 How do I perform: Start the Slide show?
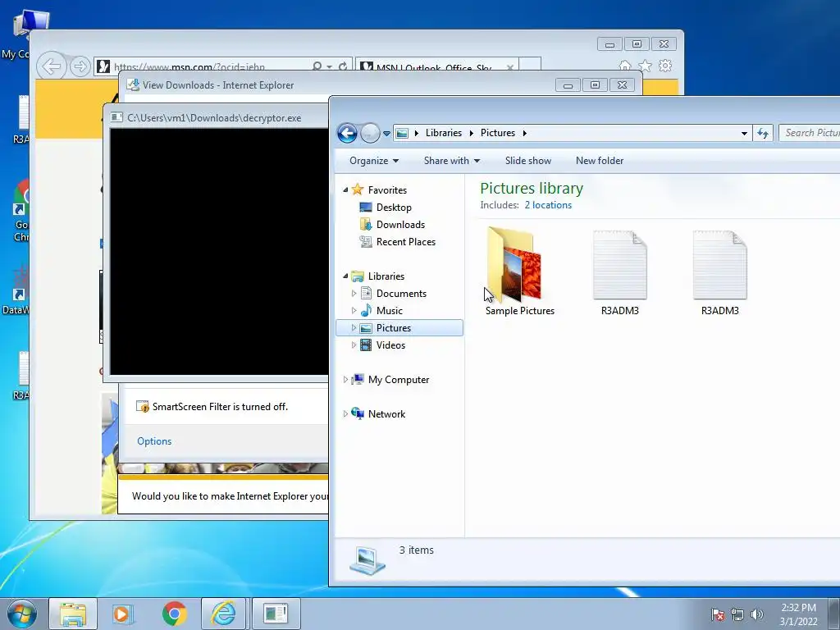[527, 161]
